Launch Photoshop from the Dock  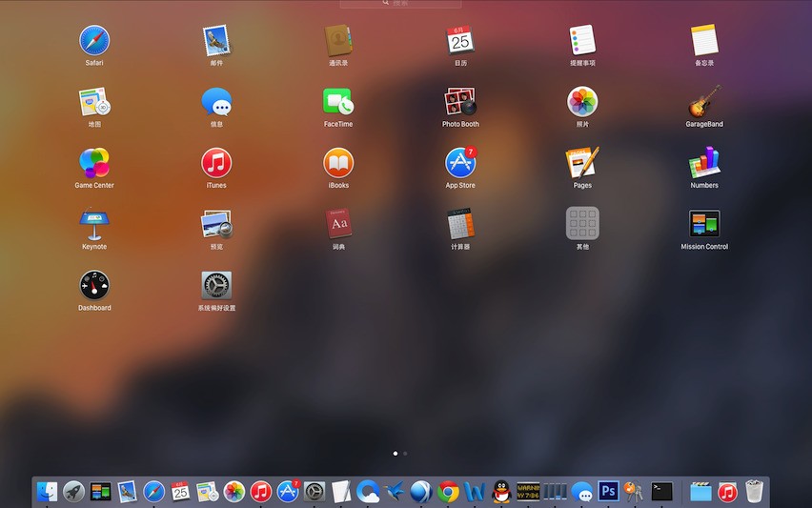click(x=608, y=491)
